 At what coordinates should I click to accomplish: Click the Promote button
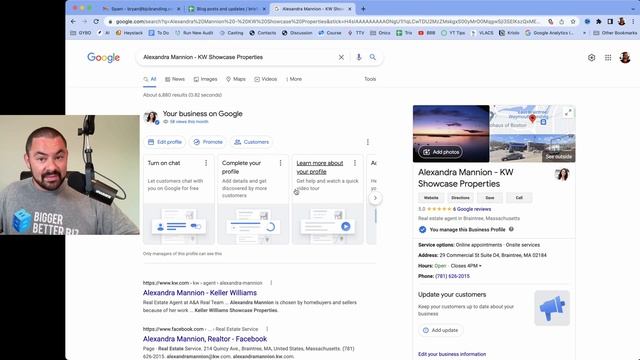208,142
